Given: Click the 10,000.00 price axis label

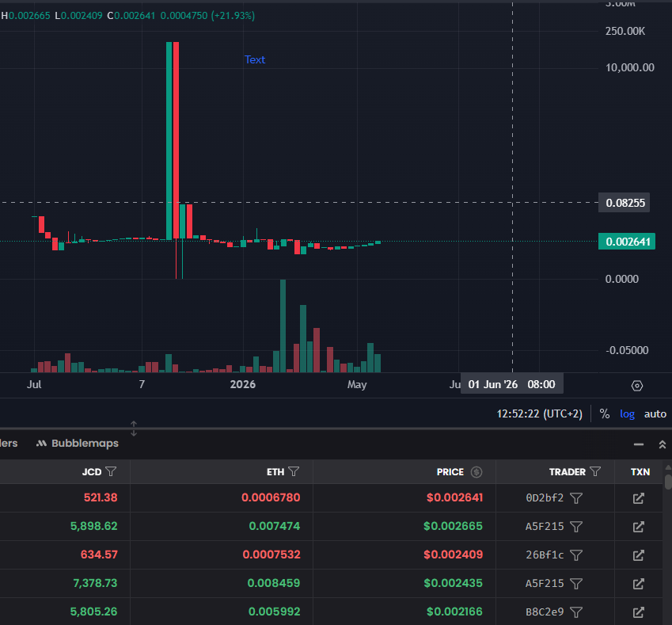Looking at the screenshot, I should (x=629, y=67).
